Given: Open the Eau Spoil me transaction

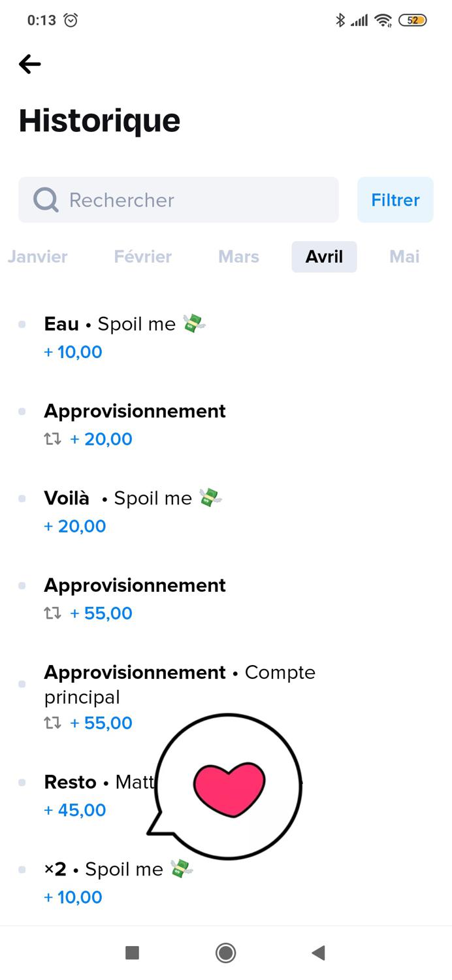Looking at the screenshot, I should click(226, 338).
